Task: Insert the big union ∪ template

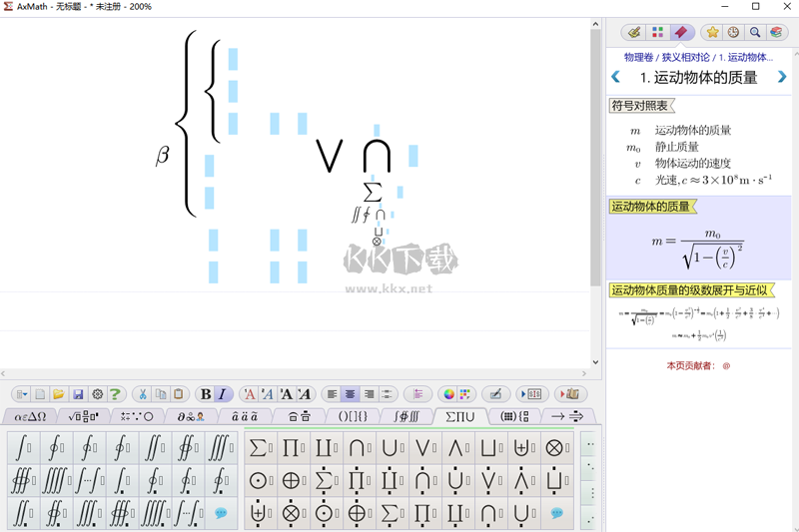Action: (x=393, y=448)
